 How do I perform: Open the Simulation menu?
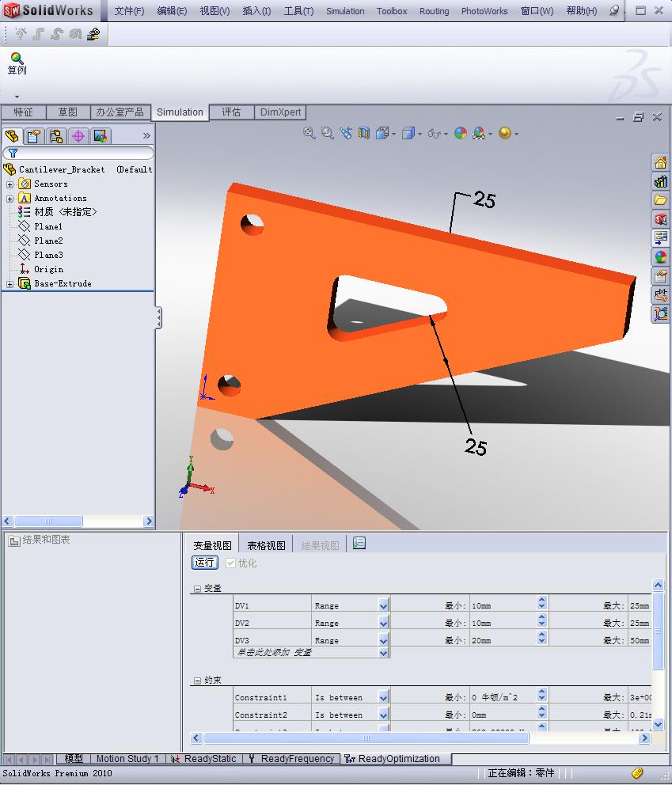[x=345, y=11]
